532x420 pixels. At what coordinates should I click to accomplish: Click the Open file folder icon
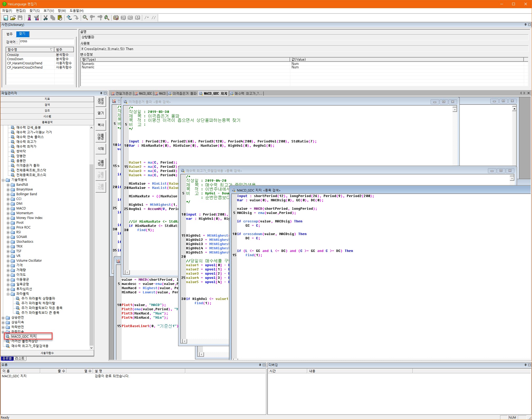(x=13, y=18)
